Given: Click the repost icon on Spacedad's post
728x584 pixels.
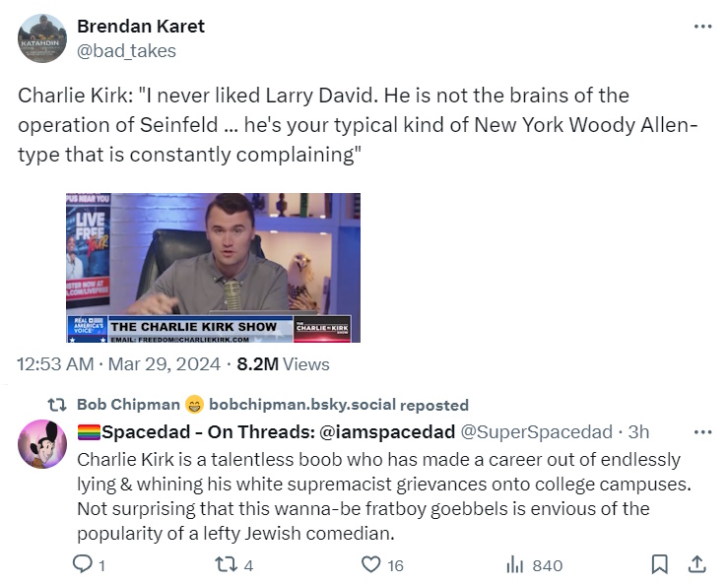Looking at the screenshot, I should point(225,564).
